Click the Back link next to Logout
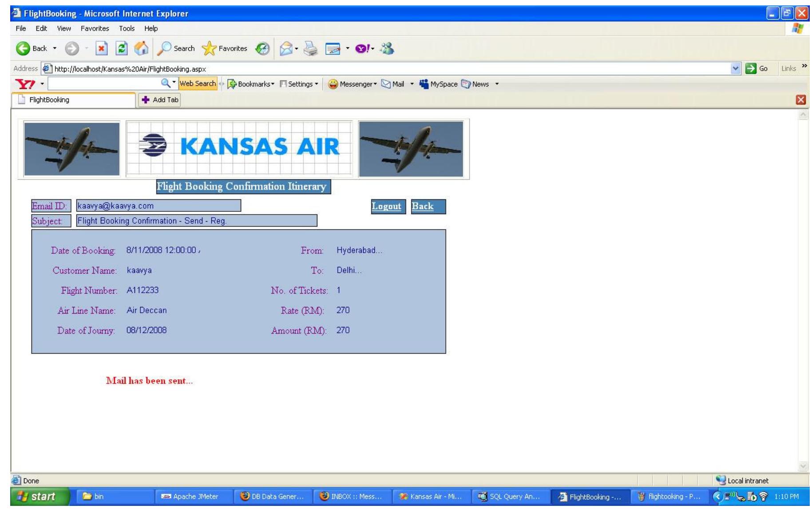Screen dimensions: 812x509 coord(422,206)
